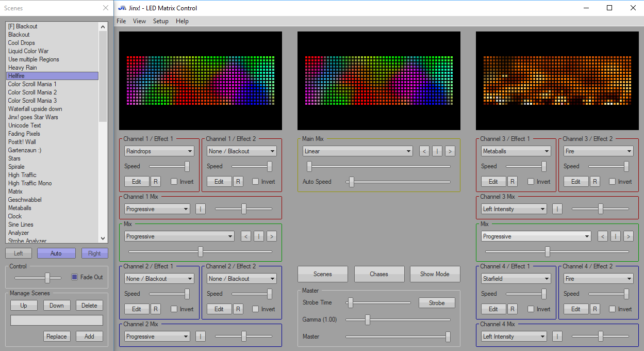Click the Strobe button
This screenshot has height=351, width=644.
click(x=437, y=303)
